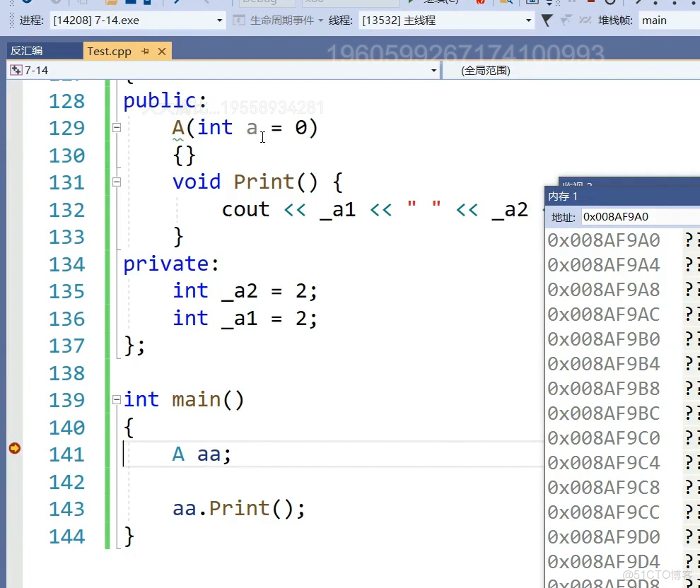Switch to the 反汇编 tab
Viewport: 700px width, 588px height.
tap(27, 51)
